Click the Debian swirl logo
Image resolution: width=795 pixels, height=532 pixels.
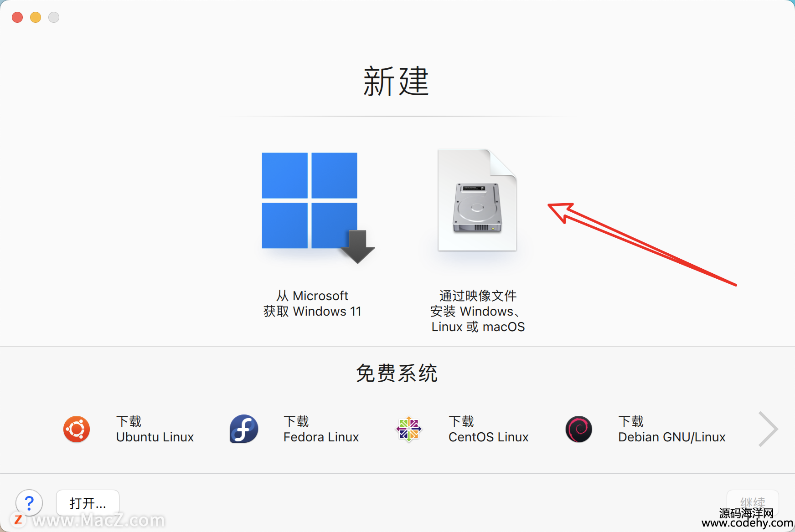pyautogui.click(x=579, y=429)
